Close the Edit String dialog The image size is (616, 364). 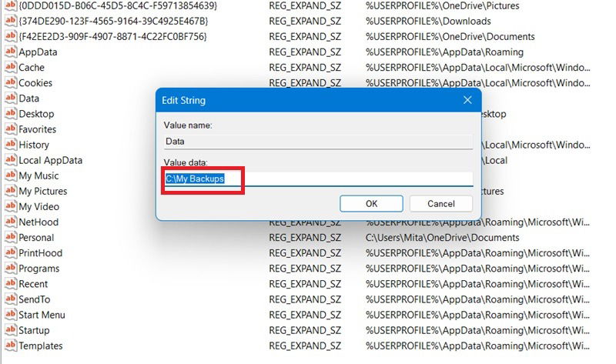pyautogui.click(x=467, y=100)
